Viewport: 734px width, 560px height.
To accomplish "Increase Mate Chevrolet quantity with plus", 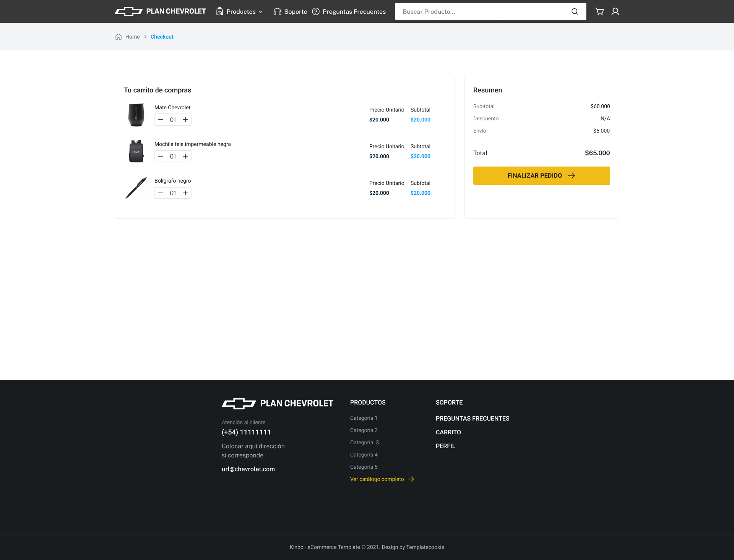I will coord(185,120).
